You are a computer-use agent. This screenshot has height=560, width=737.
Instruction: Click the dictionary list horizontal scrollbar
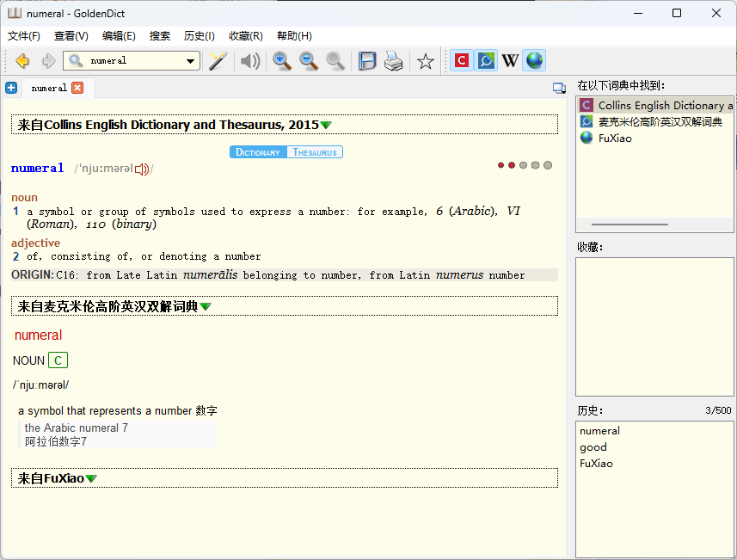pos(630,225)
